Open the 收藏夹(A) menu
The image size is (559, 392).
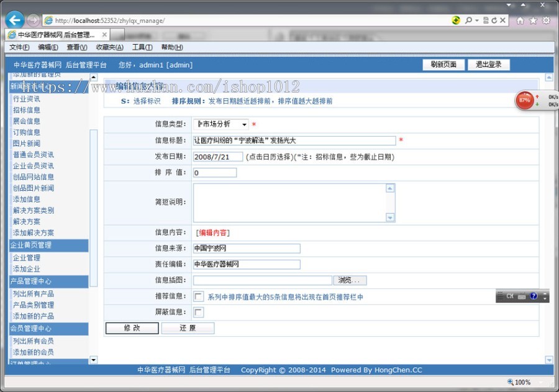point(109,47)
